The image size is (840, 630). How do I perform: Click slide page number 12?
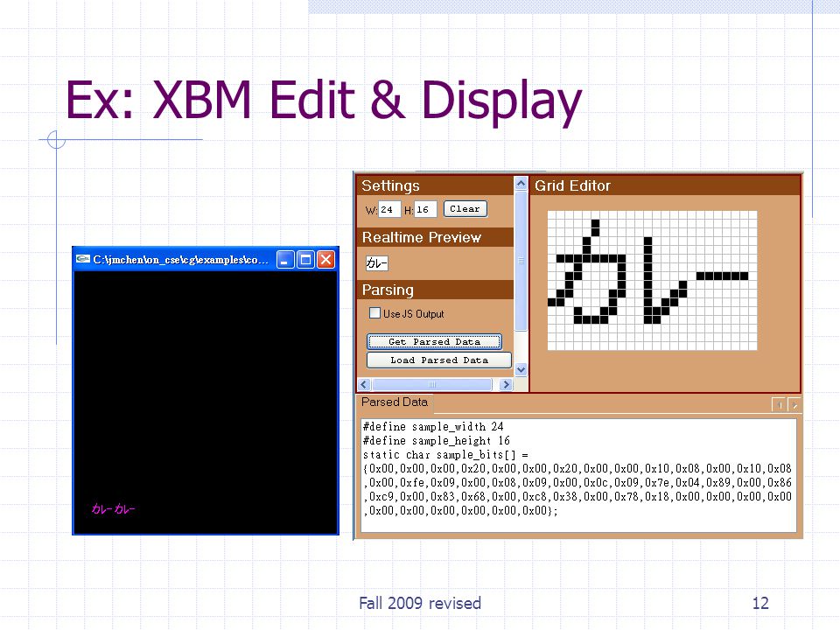[760, 603]
